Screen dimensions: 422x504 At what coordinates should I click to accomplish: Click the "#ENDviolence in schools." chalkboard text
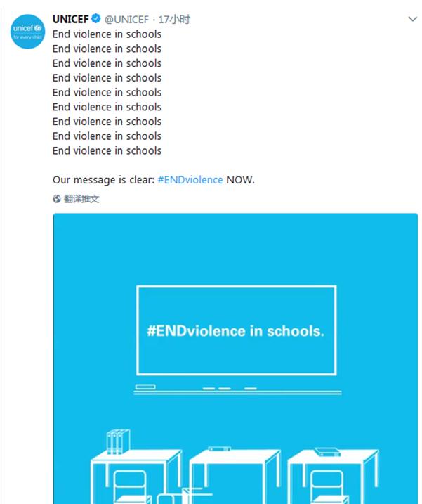pos(235,330)
